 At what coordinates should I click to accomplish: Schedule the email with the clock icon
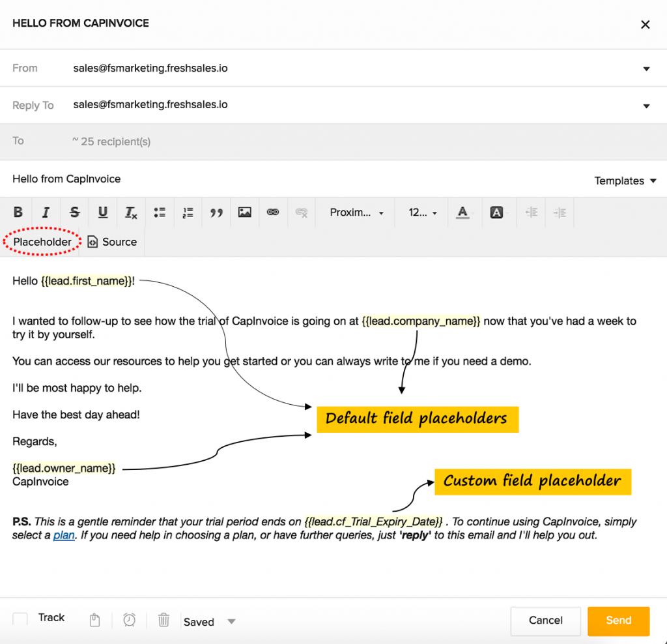pyautogui.click(x=130, y=620)
